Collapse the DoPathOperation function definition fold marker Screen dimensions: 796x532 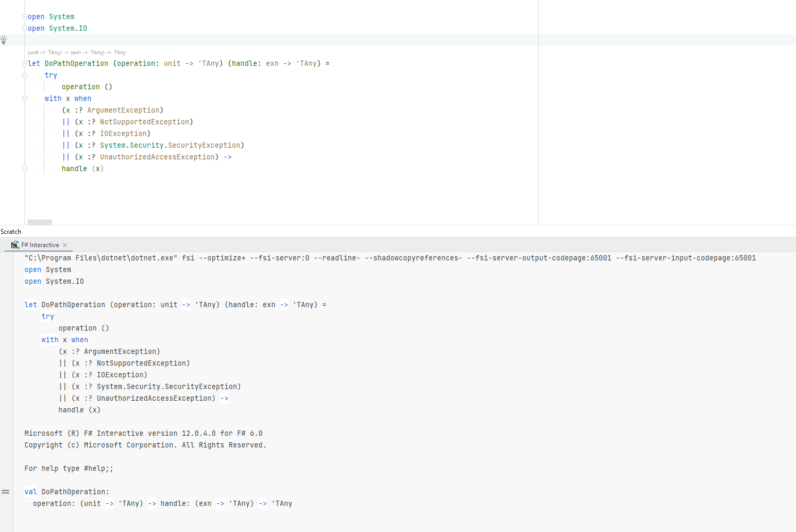pyautogui.click(x=24, y=63)
